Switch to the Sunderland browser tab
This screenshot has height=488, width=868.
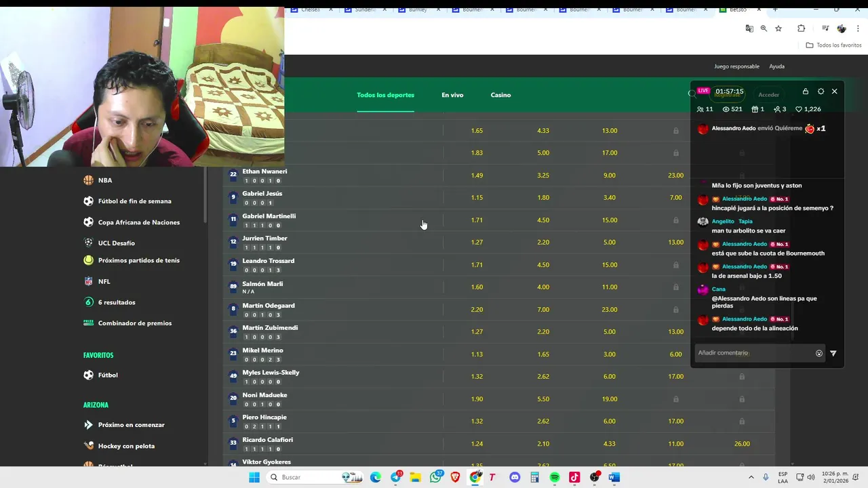pos(365,9)
